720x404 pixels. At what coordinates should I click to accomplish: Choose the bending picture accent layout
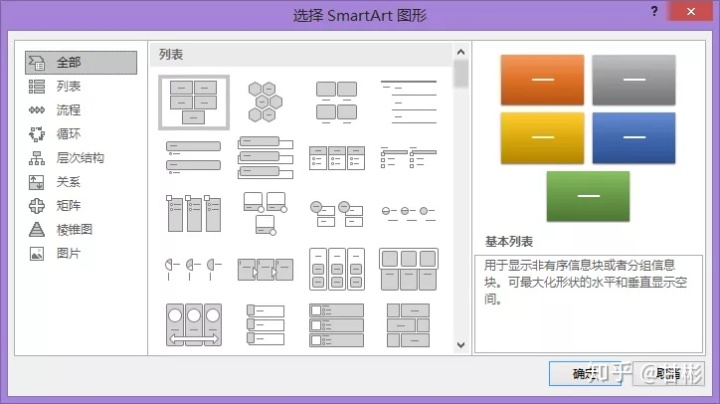click(265, 213)
